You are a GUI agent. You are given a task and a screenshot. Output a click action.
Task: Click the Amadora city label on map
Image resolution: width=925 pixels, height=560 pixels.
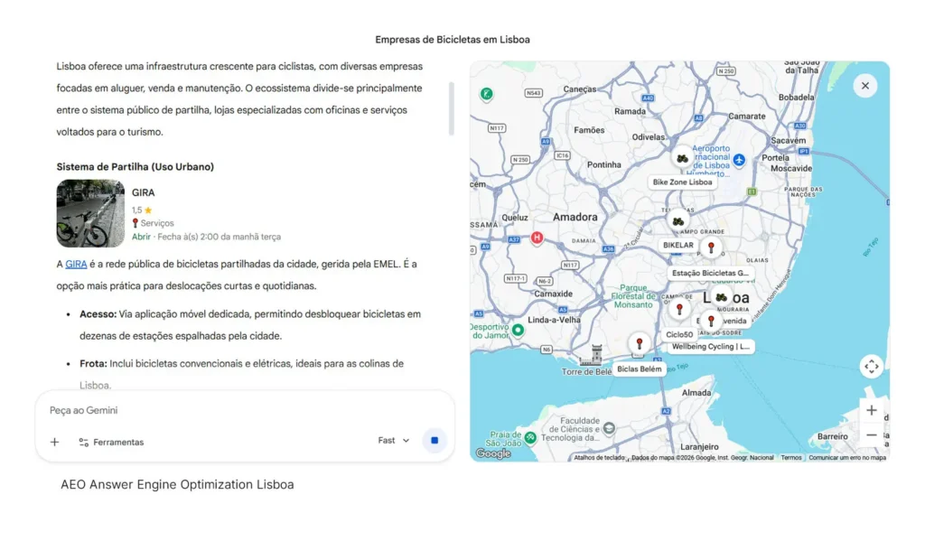coord(575,217)
